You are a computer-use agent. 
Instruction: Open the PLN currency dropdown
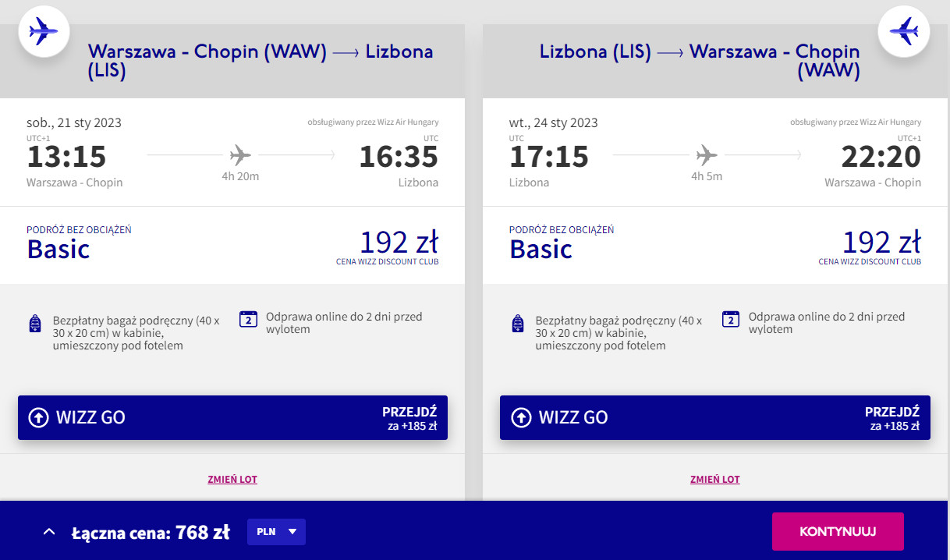[276, 532]
